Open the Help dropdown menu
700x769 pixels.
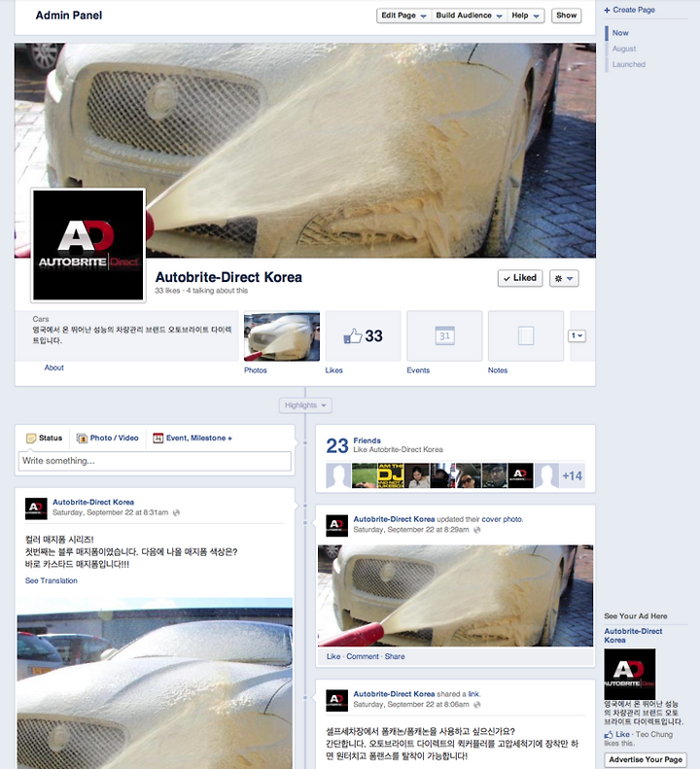click(x=525, y=16)
